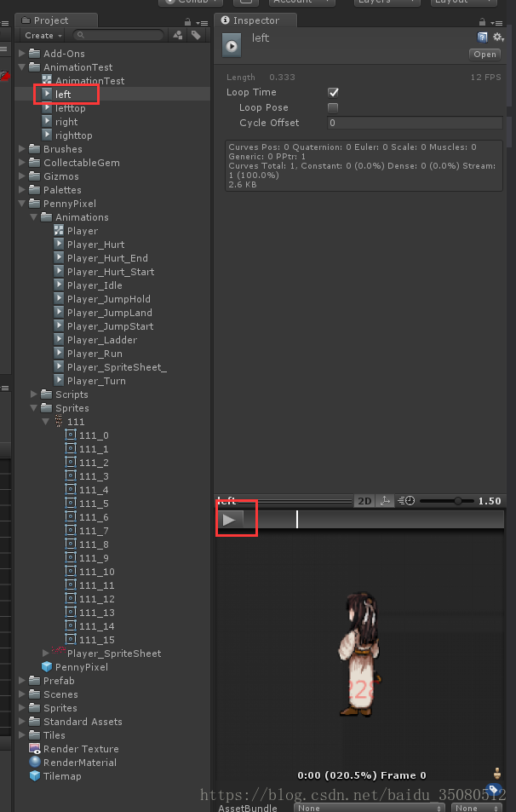Toggle the Inspector panel lock icon
This screenshot has height=812, width=516.
pyautogui.click(x=482, y=22)
